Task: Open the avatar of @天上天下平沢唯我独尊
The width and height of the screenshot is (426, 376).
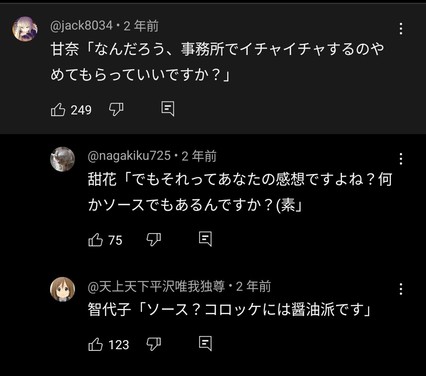Action: (x=62, y=289)
